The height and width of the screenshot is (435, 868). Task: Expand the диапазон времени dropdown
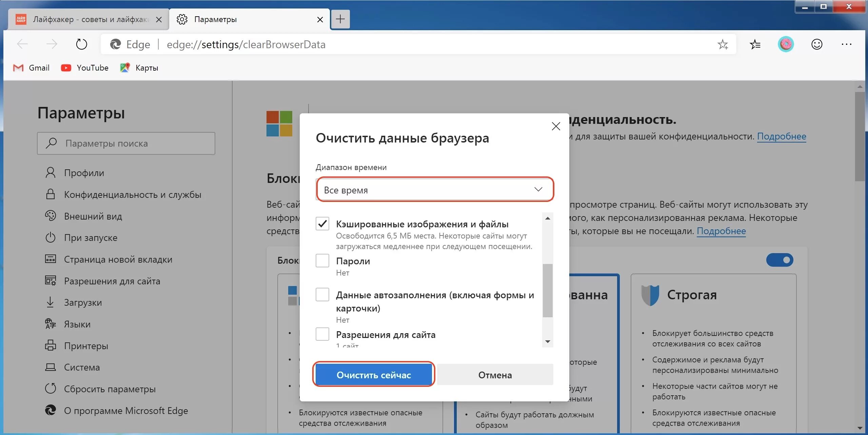coord(434,190)
